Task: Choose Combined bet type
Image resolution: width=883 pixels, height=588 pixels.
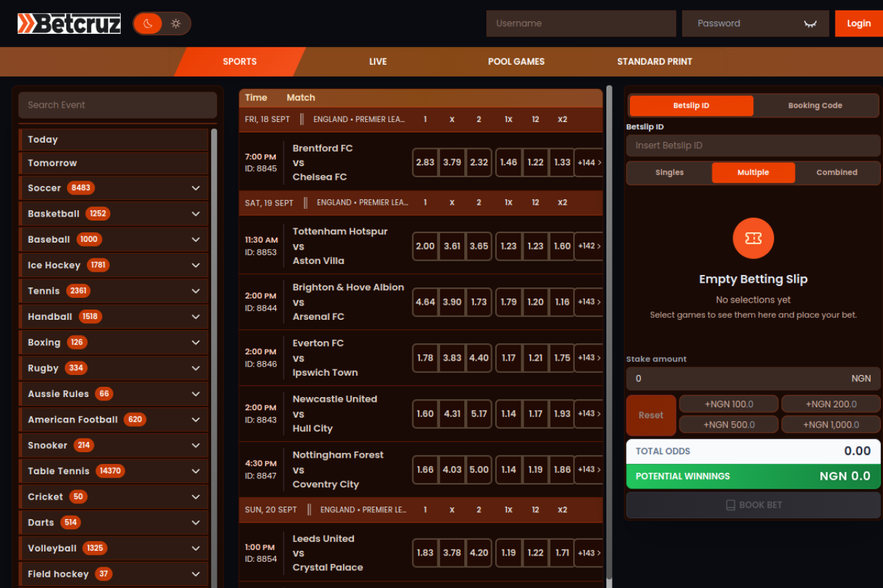Action: 837,172
